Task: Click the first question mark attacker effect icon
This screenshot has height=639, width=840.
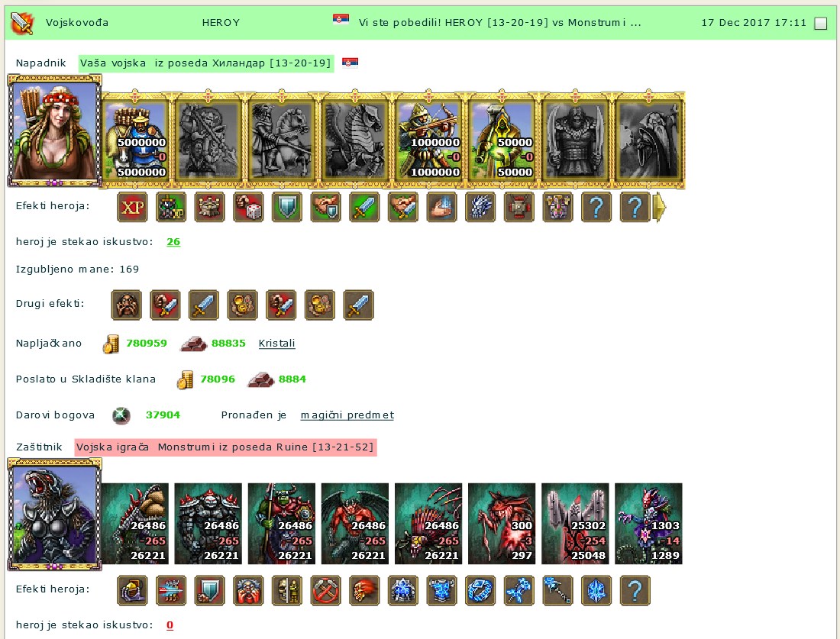Action: (x=596, y=207)
